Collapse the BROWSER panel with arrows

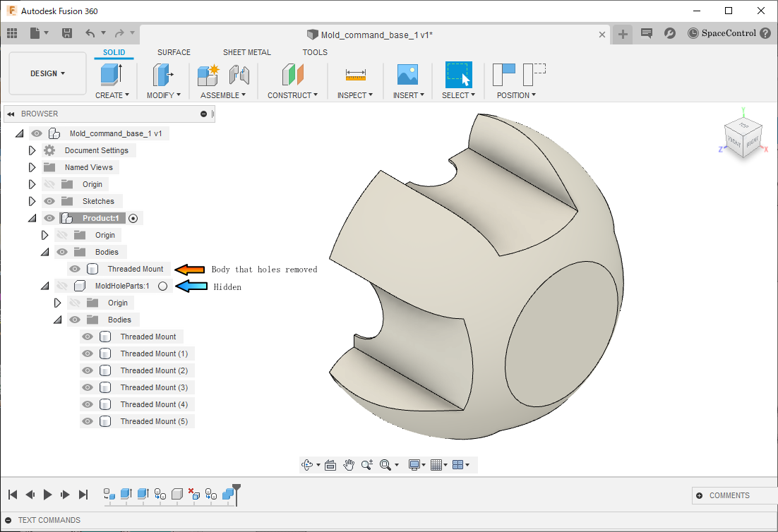click(11, 114)
